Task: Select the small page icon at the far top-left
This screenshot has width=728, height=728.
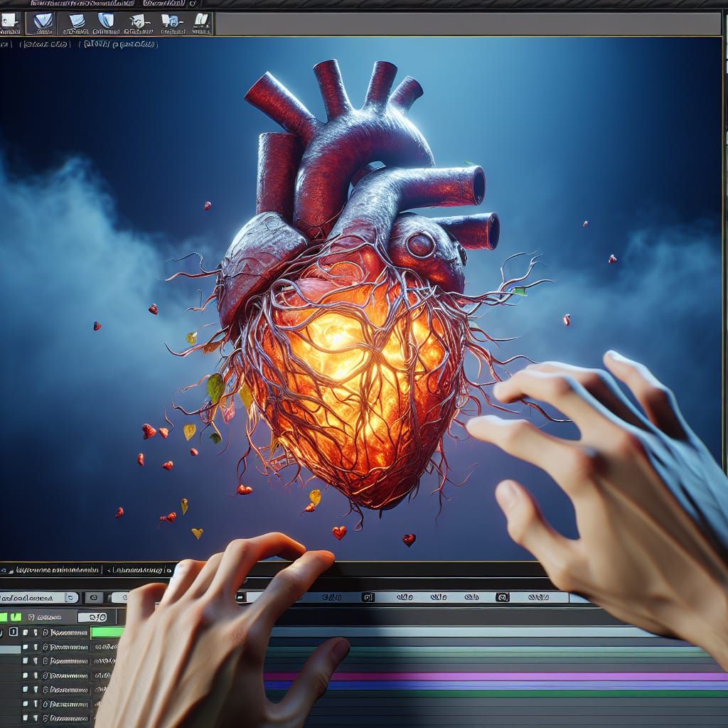Action: pos(9,20)
